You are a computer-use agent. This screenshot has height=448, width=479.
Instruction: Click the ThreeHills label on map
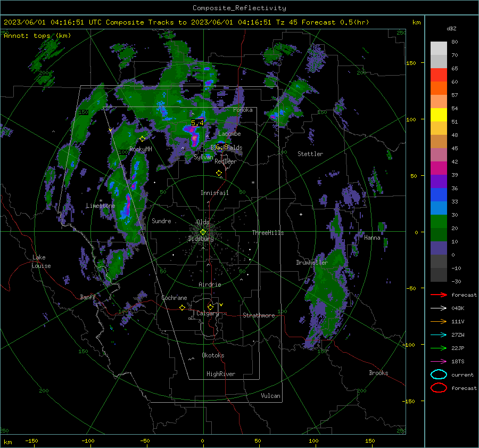(x=268, y=233)
